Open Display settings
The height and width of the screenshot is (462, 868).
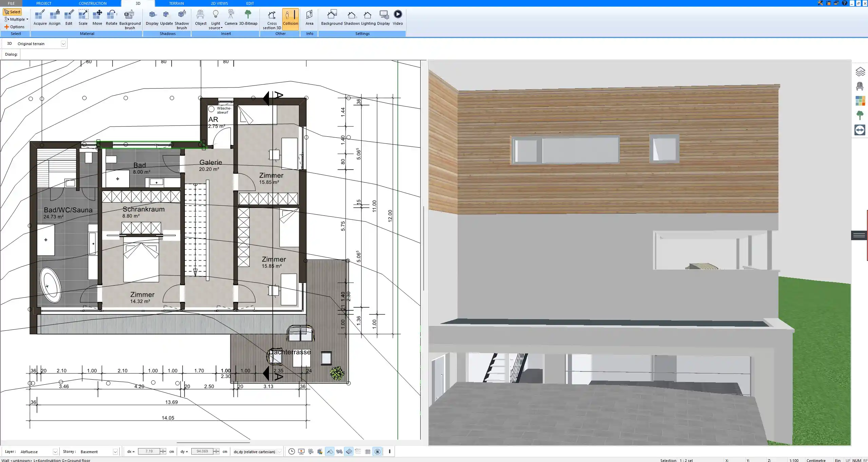tap(384, 18)
